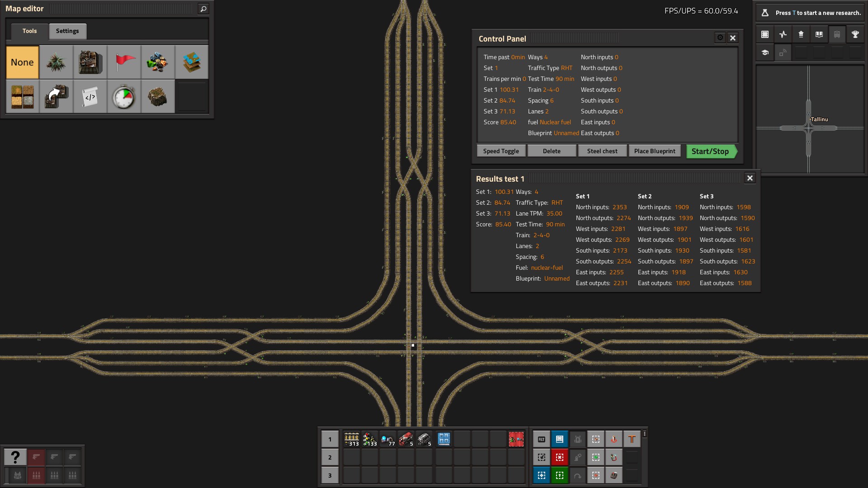Select the resources ore tool

click(x=158, y=62)
